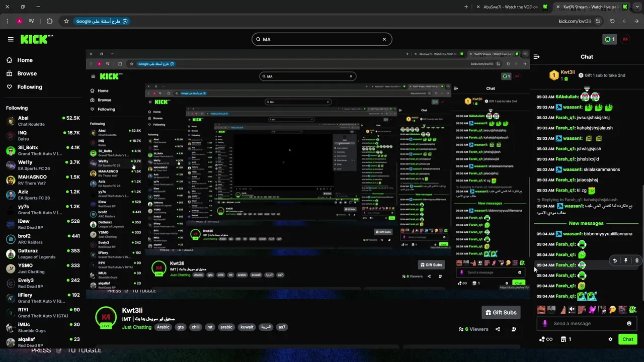Open Evely3 channel in Following list

43,283
